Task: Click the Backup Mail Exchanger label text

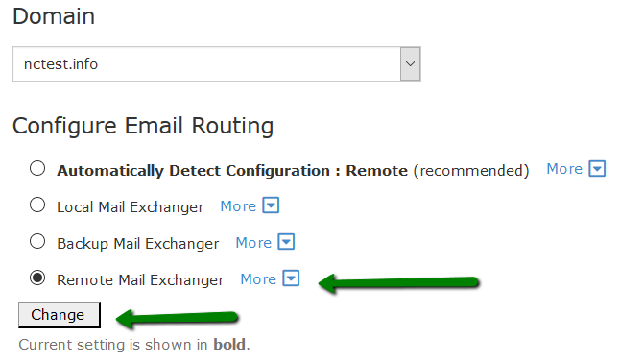Action: pos(138,244)
